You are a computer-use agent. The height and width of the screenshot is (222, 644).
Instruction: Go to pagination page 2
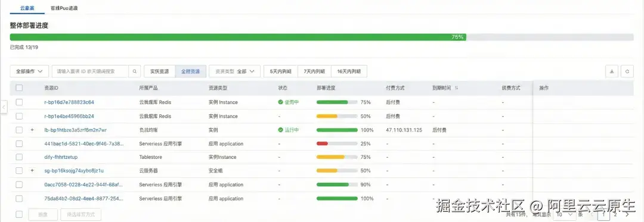[615, 214]
